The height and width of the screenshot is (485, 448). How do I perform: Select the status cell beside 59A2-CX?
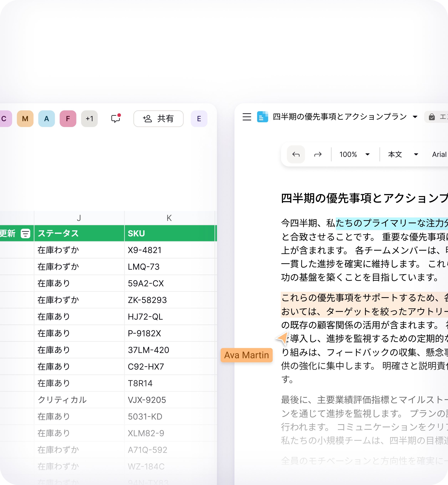click(79, 283)
